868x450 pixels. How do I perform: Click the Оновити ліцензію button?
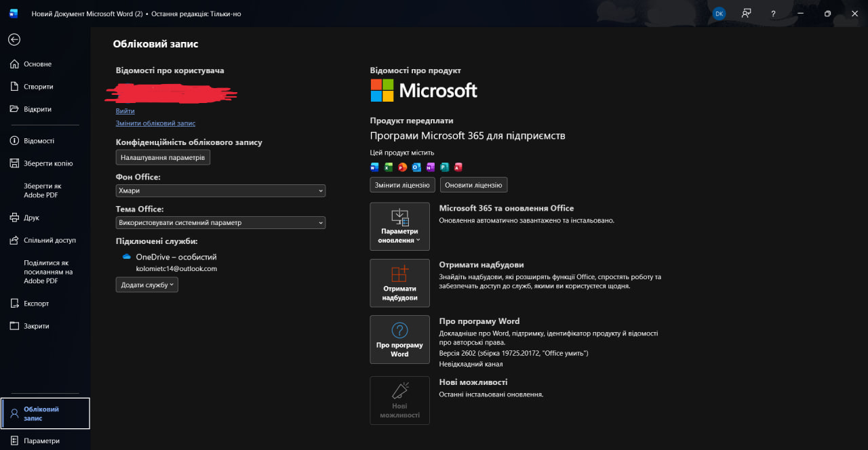click(473, 185)
